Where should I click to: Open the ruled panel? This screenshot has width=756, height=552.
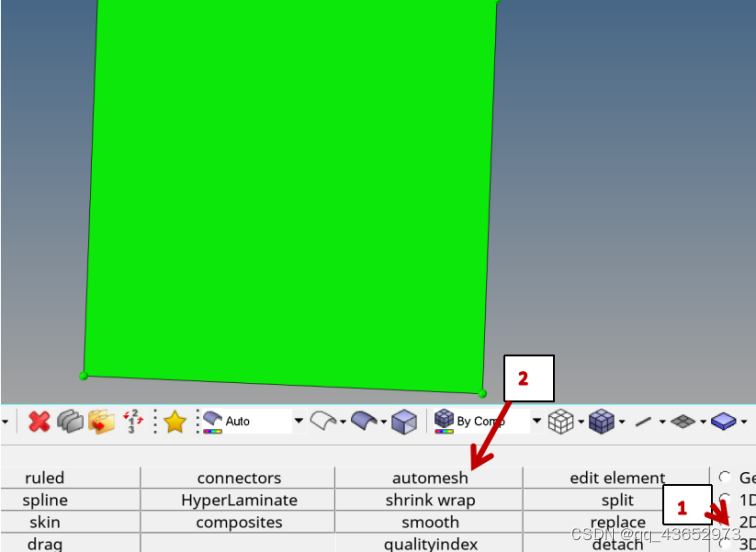(x=44, y=478)
